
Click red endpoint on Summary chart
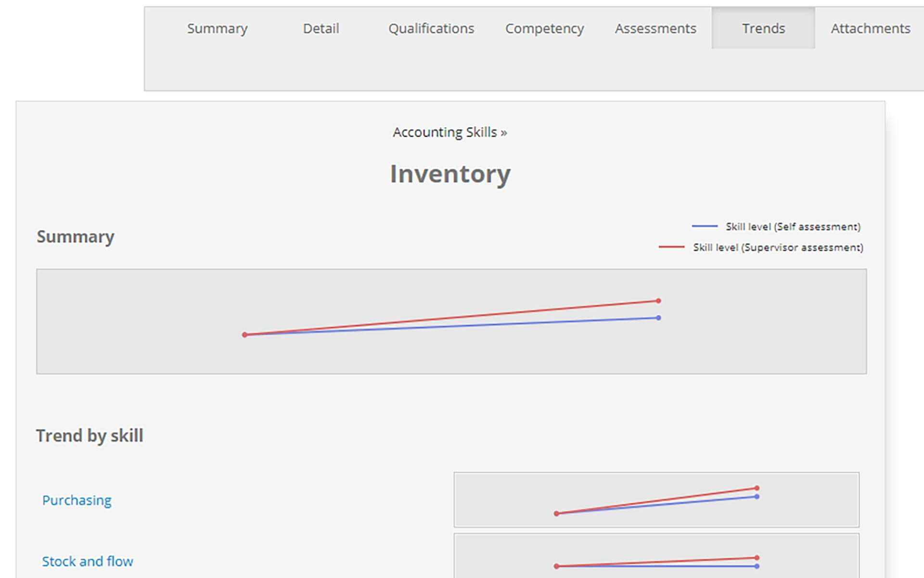(x=658, y=301)
